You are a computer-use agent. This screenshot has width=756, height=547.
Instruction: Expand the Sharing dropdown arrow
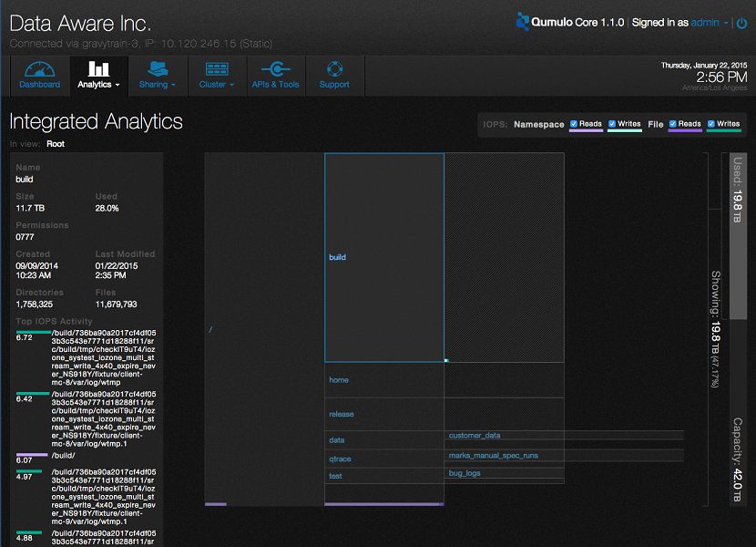174,85
